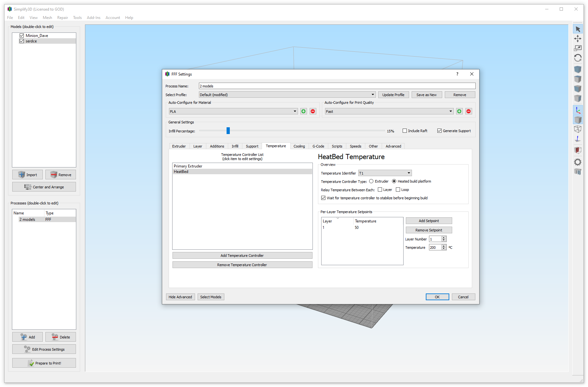This screenshot has width=588, height=387.
Task: Remove the PLA material auto-configuration
Action: pos(313,111)
